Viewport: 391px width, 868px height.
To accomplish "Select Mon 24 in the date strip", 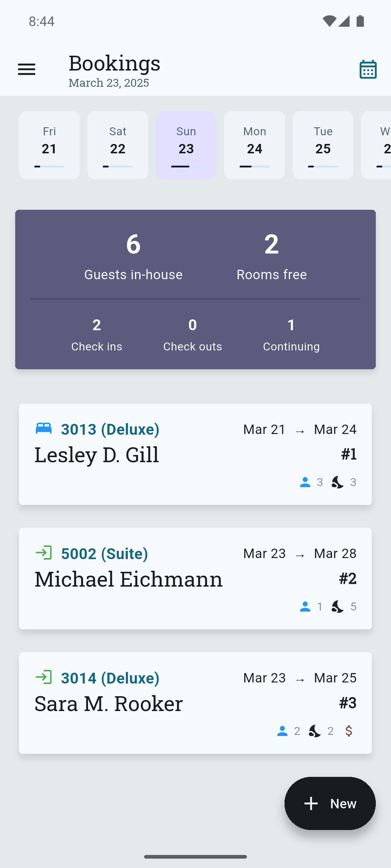I will 255,145.
